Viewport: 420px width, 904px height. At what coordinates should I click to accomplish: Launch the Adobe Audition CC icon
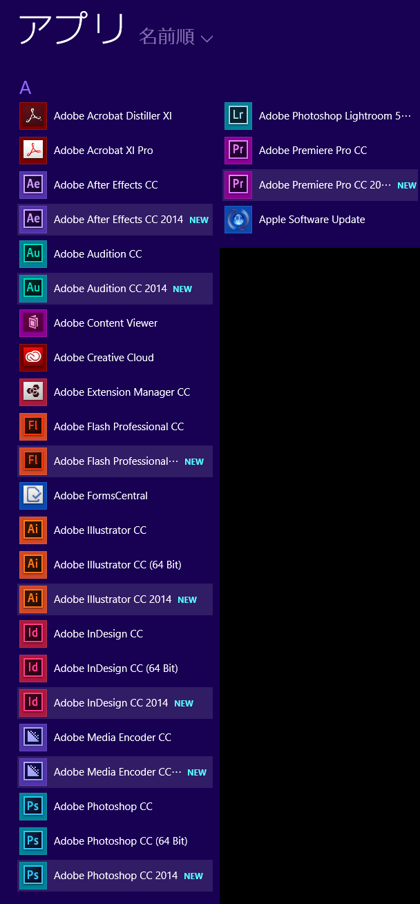(33, 254)
